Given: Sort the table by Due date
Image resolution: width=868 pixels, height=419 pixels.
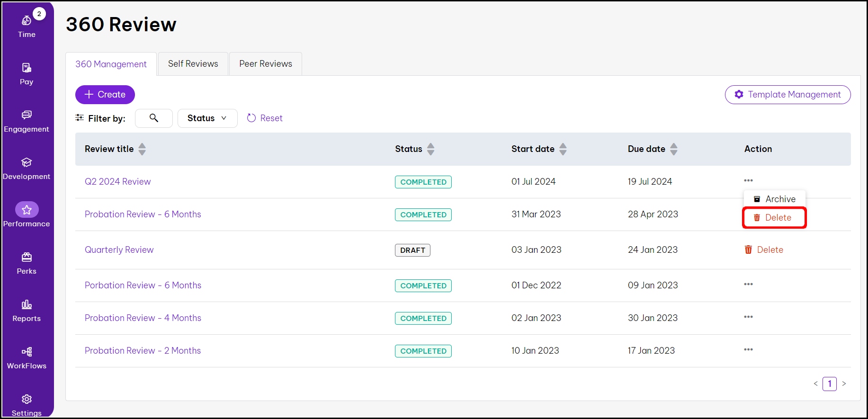Looking at the screenshot, I should point(673,149).
